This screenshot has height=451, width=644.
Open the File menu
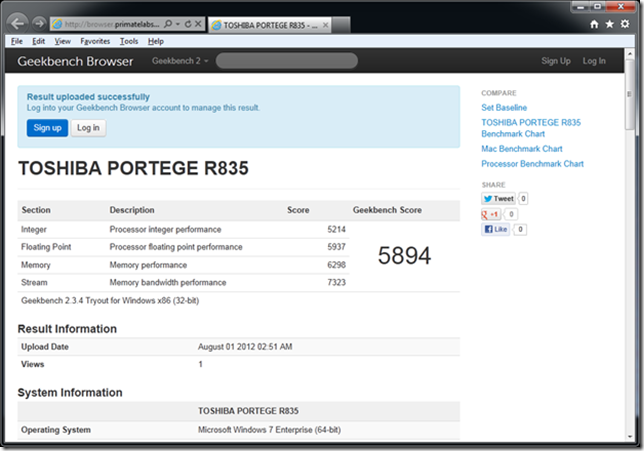(x=17, y=41)
